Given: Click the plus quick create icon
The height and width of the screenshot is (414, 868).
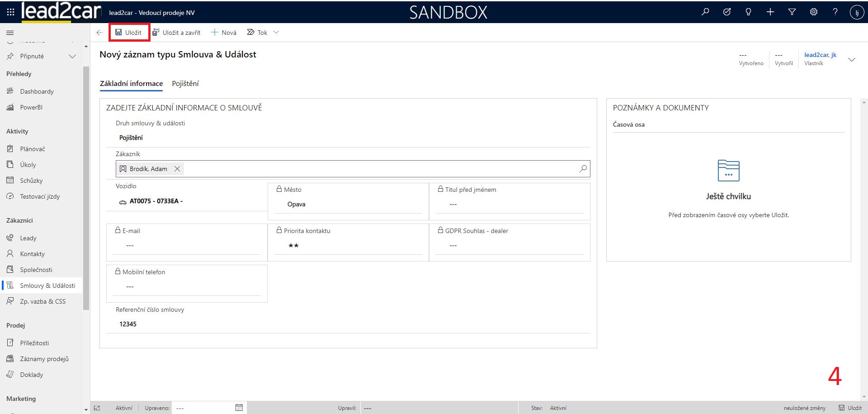Looking at the screenshot, I should coord(770,12).
